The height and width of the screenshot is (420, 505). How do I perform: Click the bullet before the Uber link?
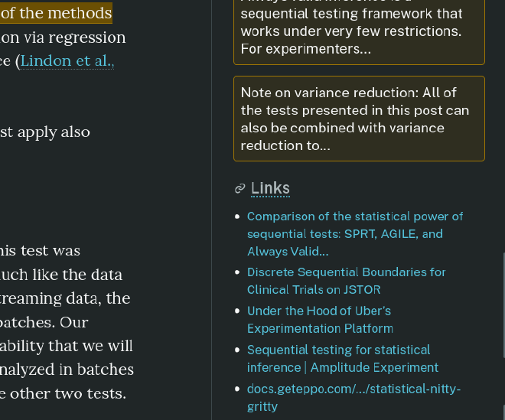point(238,312)
